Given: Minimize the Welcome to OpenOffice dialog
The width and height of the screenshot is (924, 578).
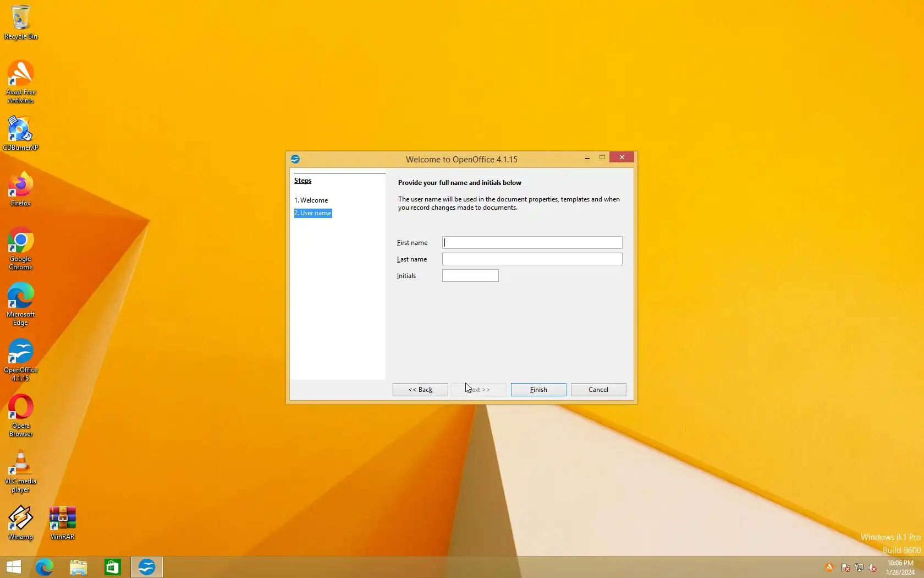Looking at the screenshot, I should point(587,158).
